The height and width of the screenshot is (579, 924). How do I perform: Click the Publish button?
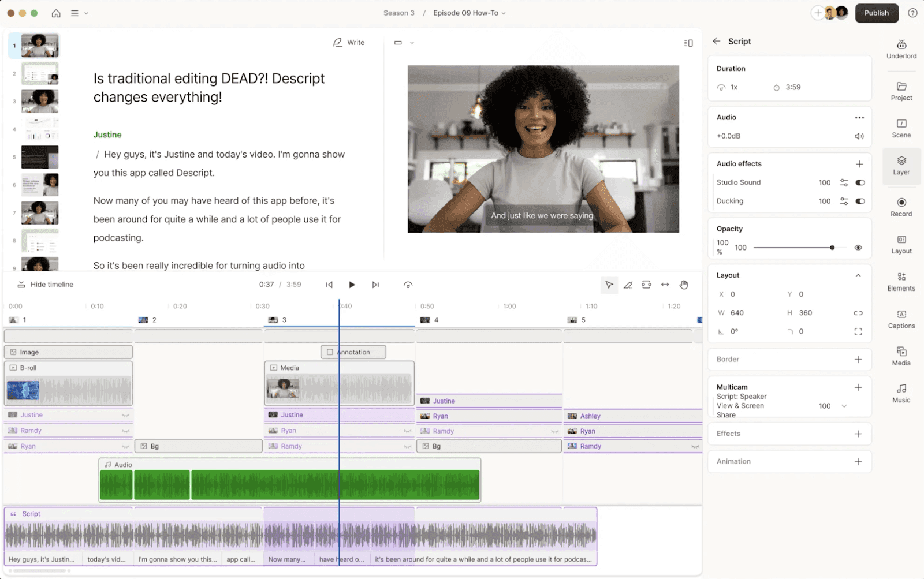tap(876, 13)
